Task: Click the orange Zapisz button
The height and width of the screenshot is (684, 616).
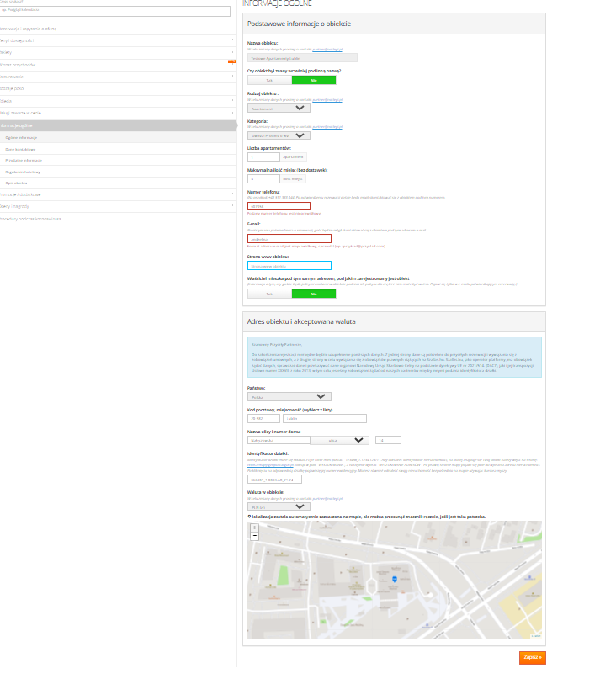Action: tap(532, 657)
